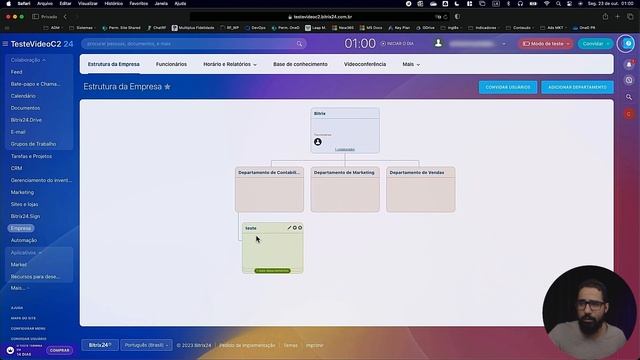Open the help question-mark button in the header
640x360 pixels.
pos(626,44)
